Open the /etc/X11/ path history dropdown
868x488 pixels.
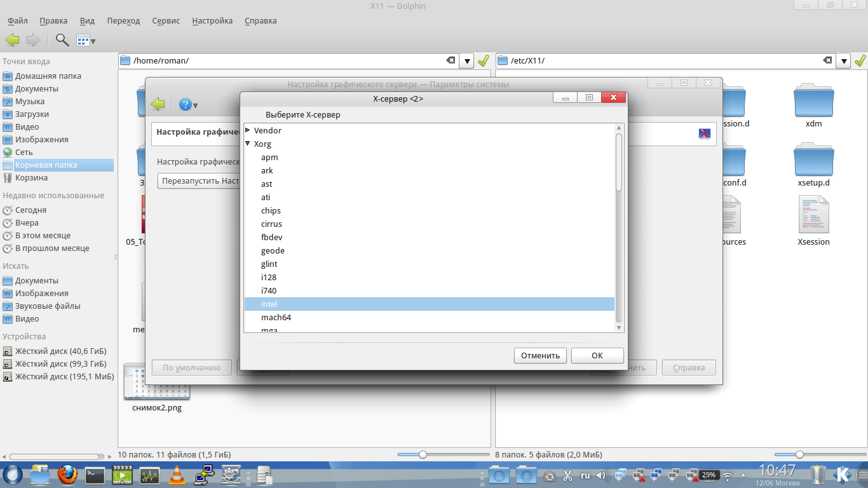tap(844, 61)
